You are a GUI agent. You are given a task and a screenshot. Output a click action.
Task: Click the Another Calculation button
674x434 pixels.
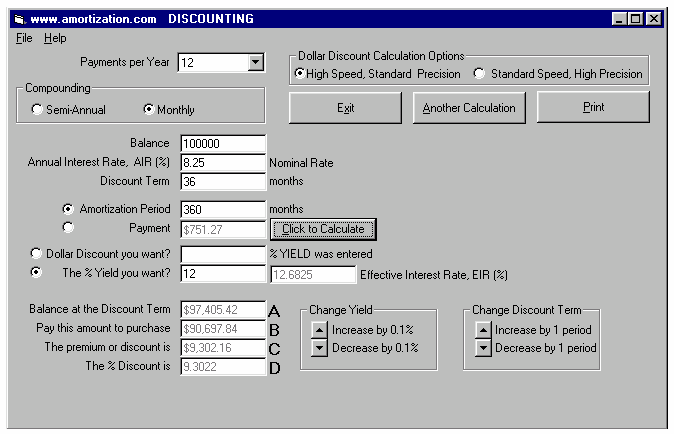(468, 108)
